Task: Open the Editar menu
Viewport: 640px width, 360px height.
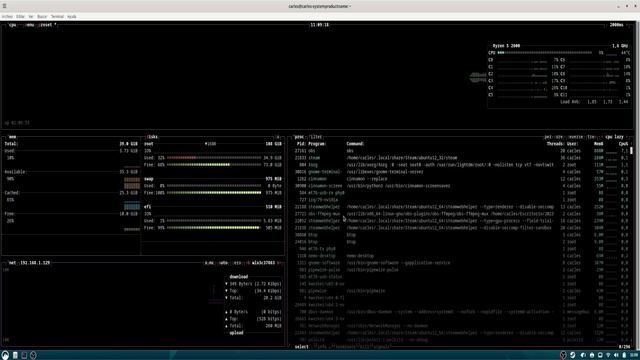Action: click(20, 17)
